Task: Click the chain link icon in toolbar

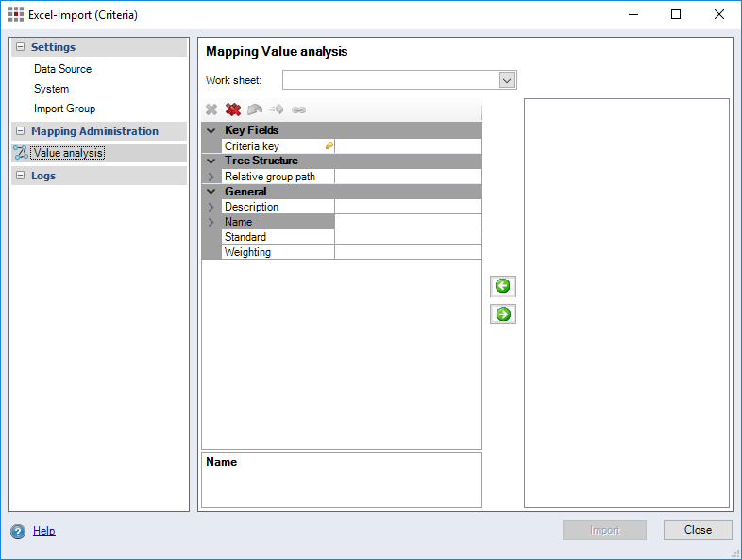Action: (299, 110)
